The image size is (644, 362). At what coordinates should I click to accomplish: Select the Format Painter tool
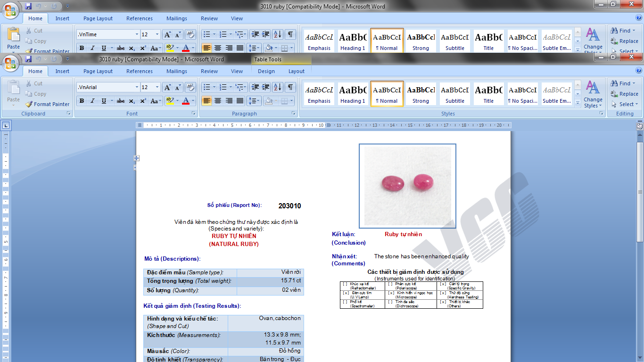(x=47, y=104)
